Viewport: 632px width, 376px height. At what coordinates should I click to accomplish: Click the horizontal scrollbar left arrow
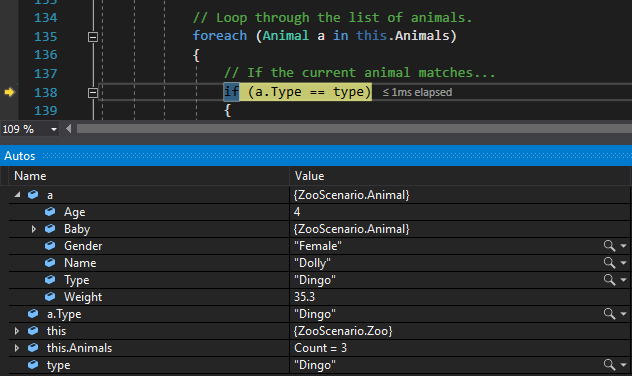pos(69,129)
